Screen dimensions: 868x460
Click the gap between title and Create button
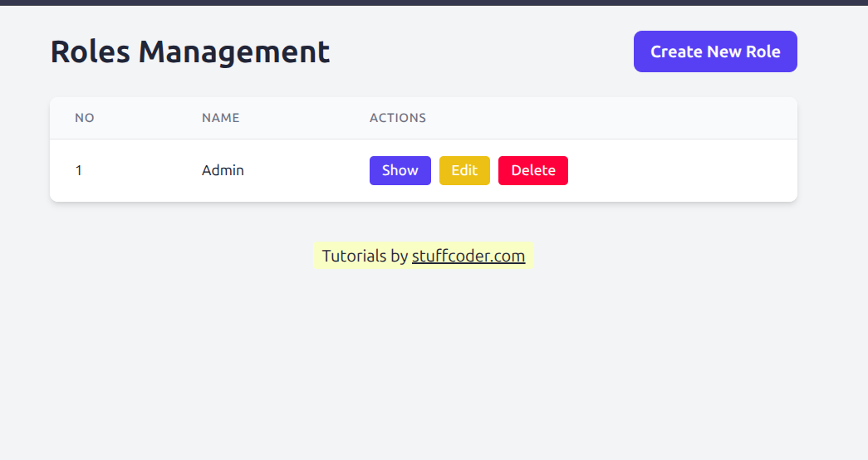[482, 51]
